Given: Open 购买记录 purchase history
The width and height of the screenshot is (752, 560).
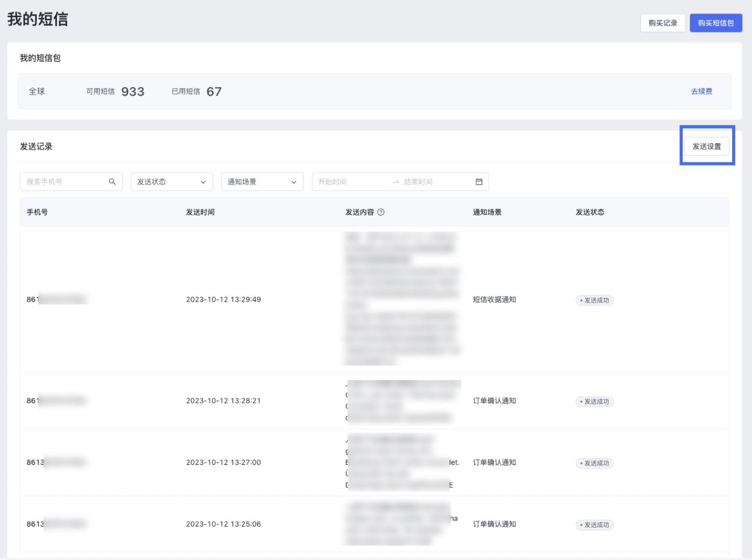Looking at the screenshot, I should tap(663, 23).
